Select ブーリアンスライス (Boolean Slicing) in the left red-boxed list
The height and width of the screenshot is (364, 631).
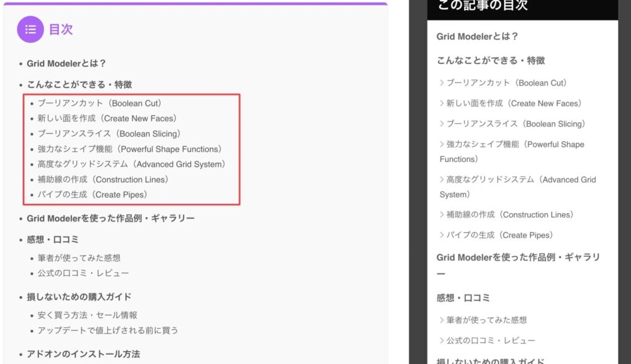click(109, 134)
